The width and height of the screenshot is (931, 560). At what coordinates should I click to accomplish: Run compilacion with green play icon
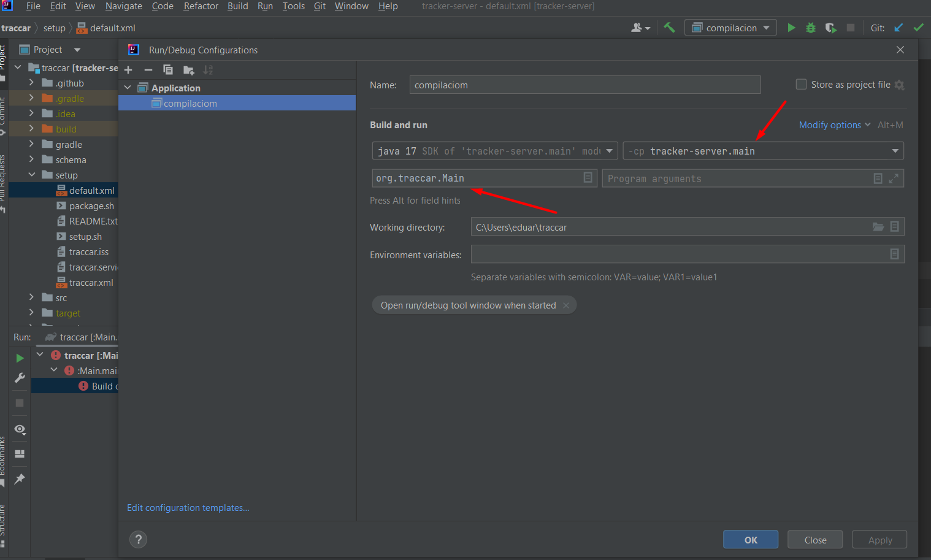(x=791, y=28)
